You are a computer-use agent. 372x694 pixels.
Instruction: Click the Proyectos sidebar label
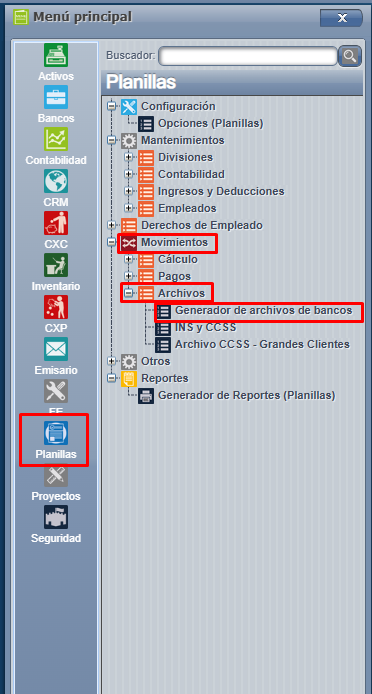click(56, 497)
